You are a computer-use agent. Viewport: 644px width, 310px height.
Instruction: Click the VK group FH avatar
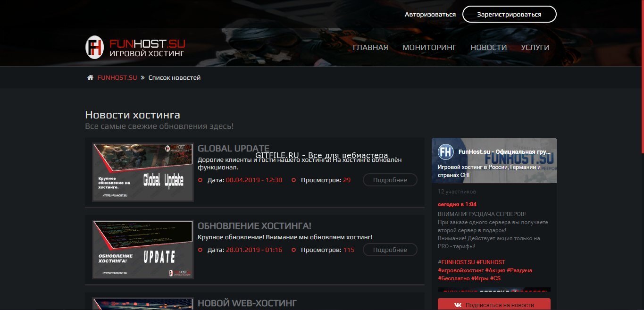[446, 152]
